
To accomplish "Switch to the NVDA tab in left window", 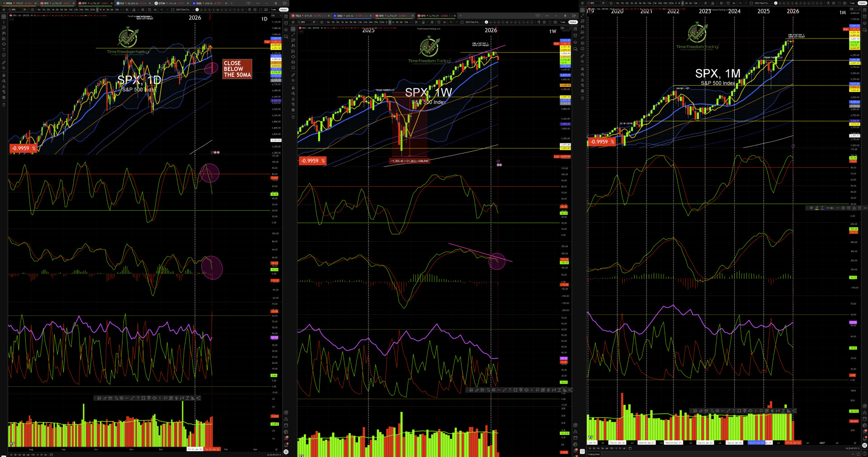I will 9,3.
